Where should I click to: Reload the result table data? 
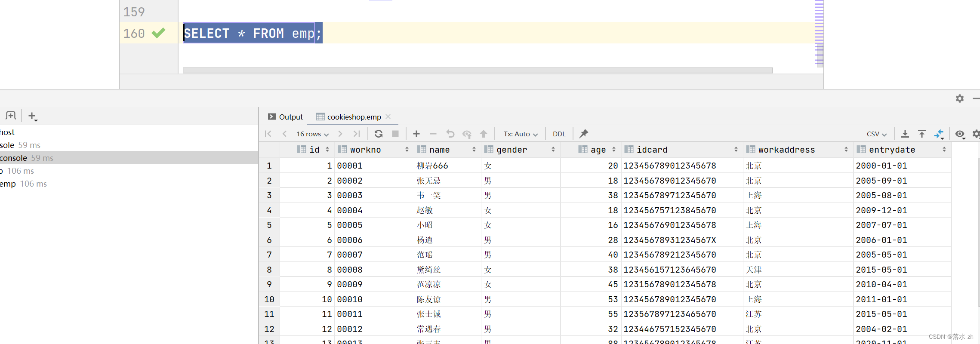tap(379, 134)
